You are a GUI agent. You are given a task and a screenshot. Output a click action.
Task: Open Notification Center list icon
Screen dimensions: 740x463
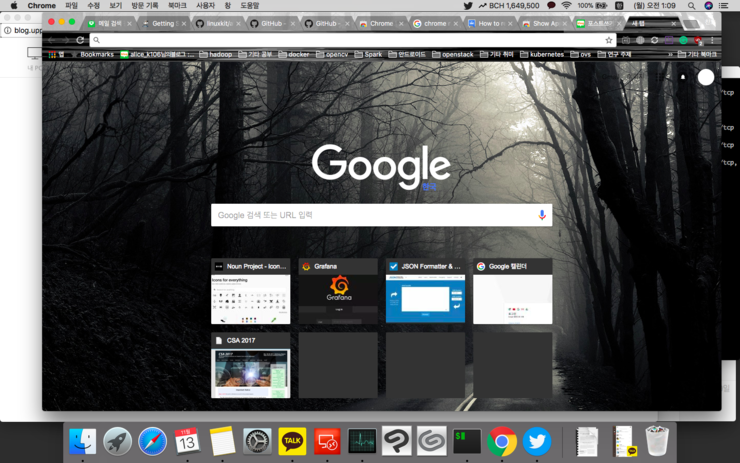point(723,6)
